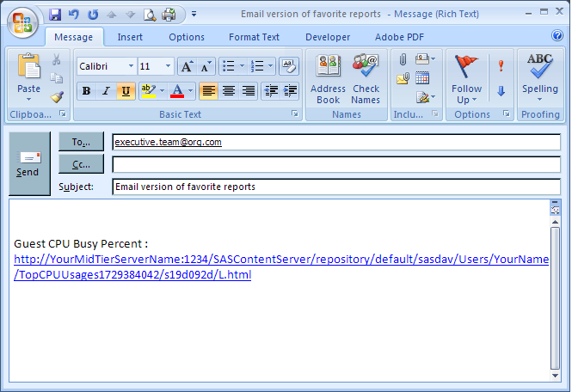This screenshot has height=392, width=572.
Task: Open the Message ribbon tab
Action: [x=74, y=37]
